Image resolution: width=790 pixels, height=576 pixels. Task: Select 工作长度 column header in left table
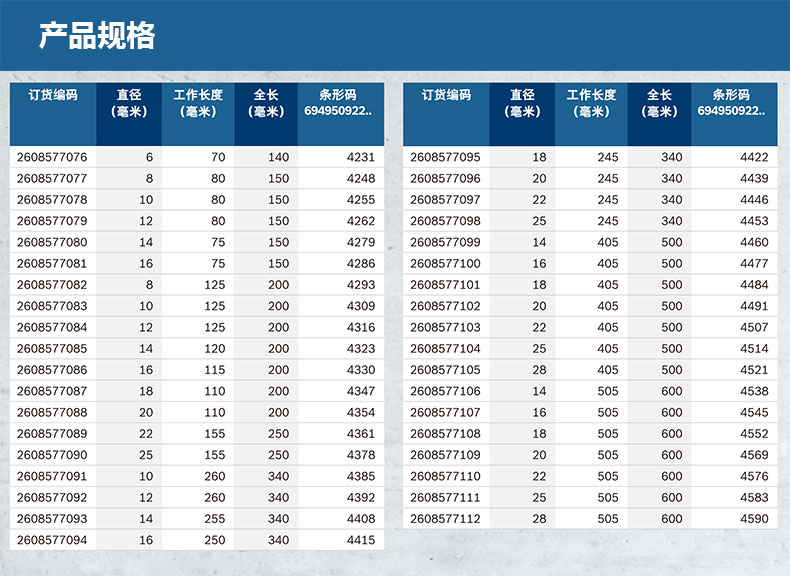coord(198,103)
